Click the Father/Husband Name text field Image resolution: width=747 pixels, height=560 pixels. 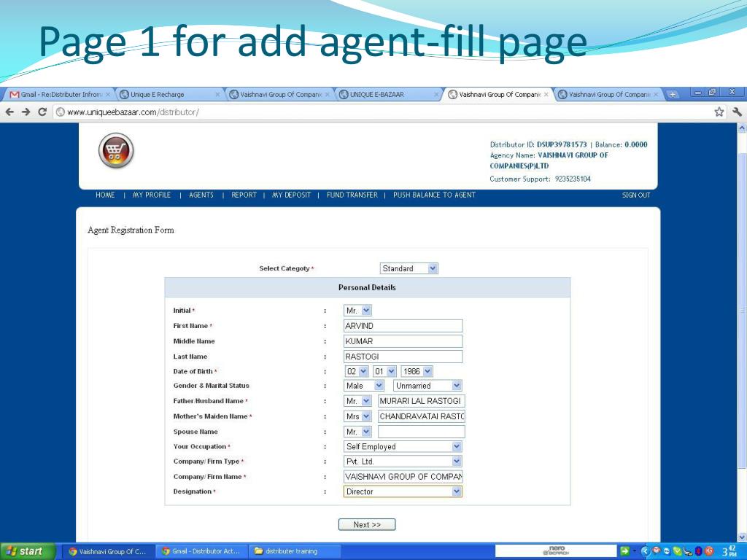[x=421, y=401]
